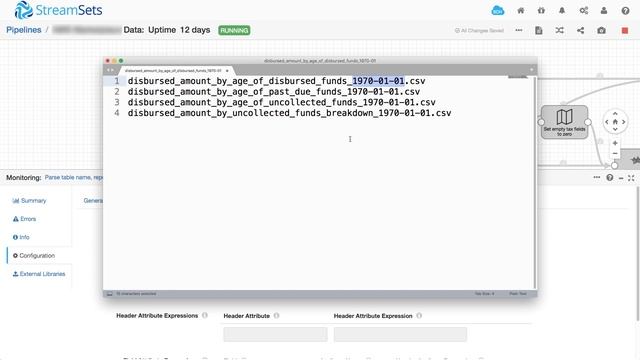
Task: Click info icon beside Header Attribute label
Action: (276, 316)
